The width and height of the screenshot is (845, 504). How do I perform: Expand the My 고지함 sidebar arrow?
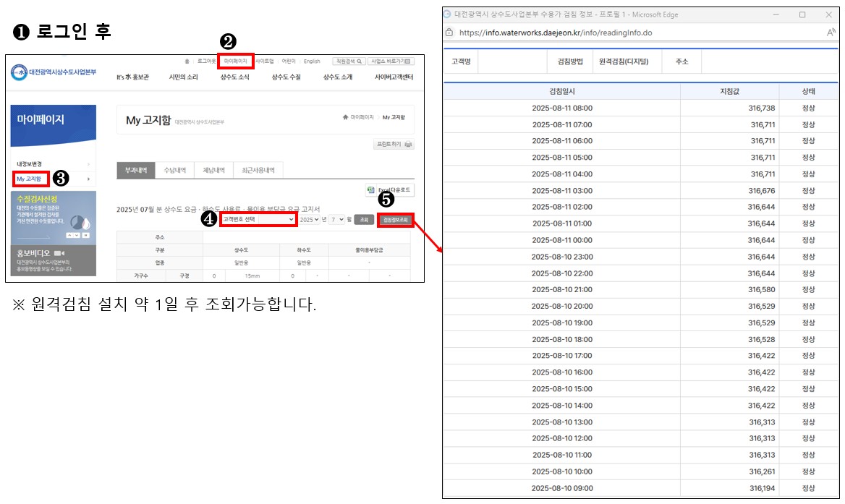pyautogui.click(x=88, y=179)
